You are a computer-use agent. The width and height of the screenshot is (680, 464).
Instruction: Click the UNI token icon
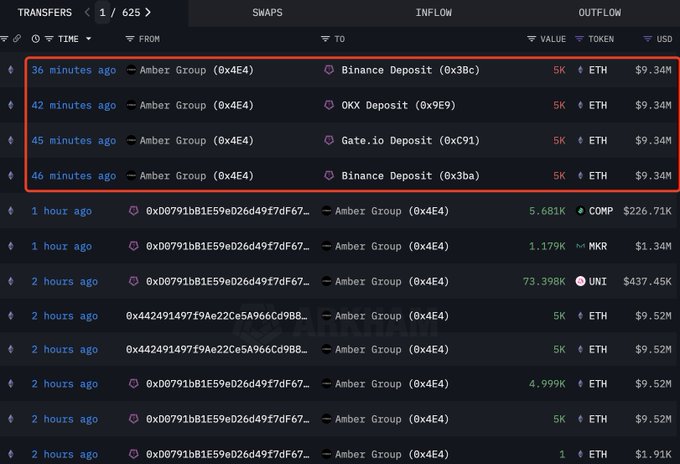tap(580, 281)
